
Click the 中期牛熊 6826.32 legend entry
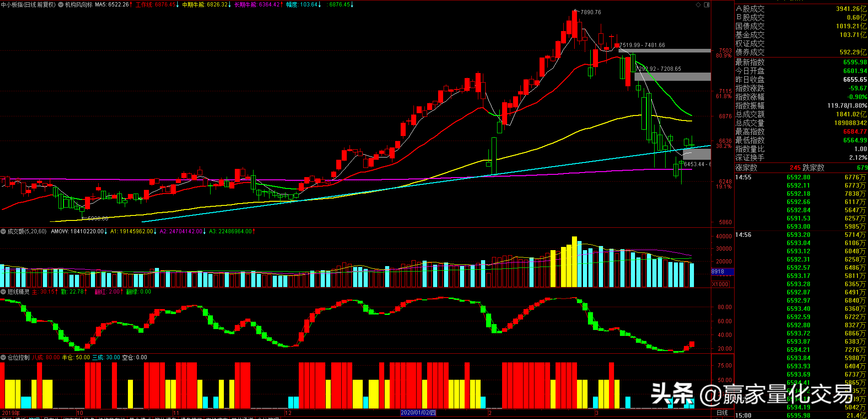point(206,5)
